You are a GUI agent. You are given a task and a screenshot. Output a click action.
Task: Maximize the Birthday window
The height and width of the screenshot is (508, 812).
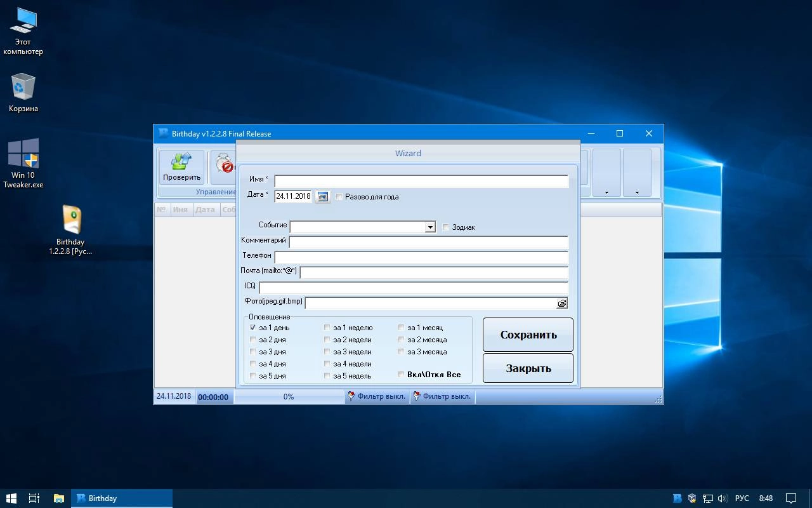click(620, 133)
